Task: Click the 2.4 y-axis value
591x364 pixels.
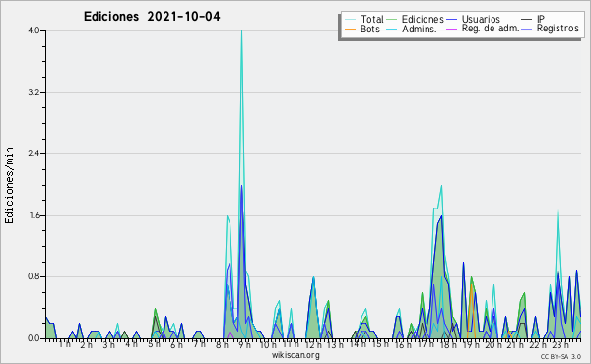Action: pos(33,153)
